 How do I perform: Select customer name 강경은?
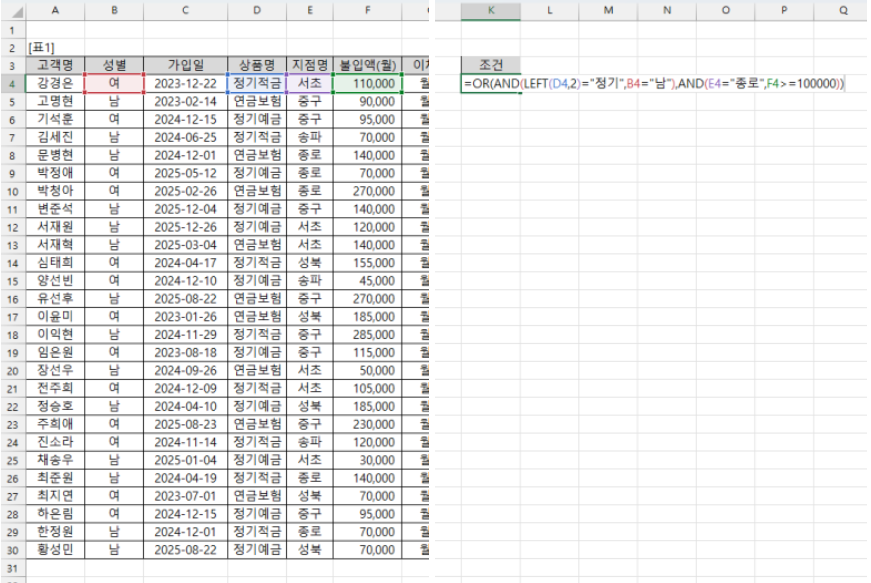tap(55, 84)
